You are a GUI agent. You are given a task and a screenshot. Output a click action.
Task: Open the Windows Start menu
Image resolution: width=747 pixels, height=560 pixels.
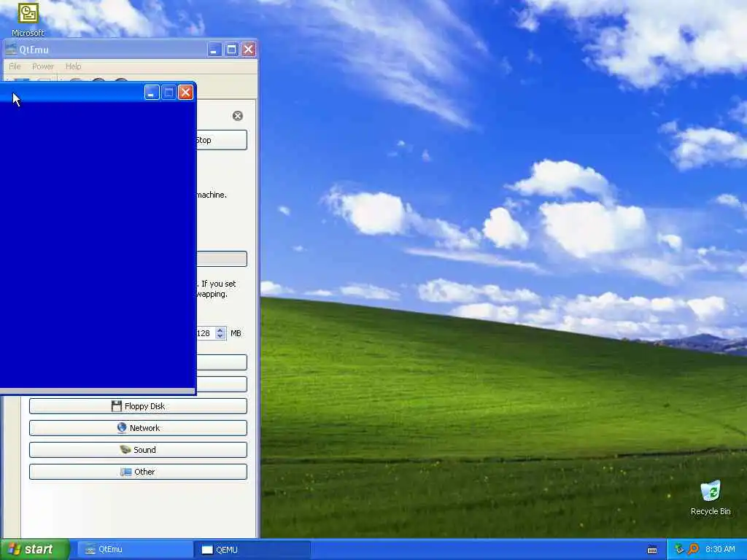pyautogui.click(x=35, y=550)
